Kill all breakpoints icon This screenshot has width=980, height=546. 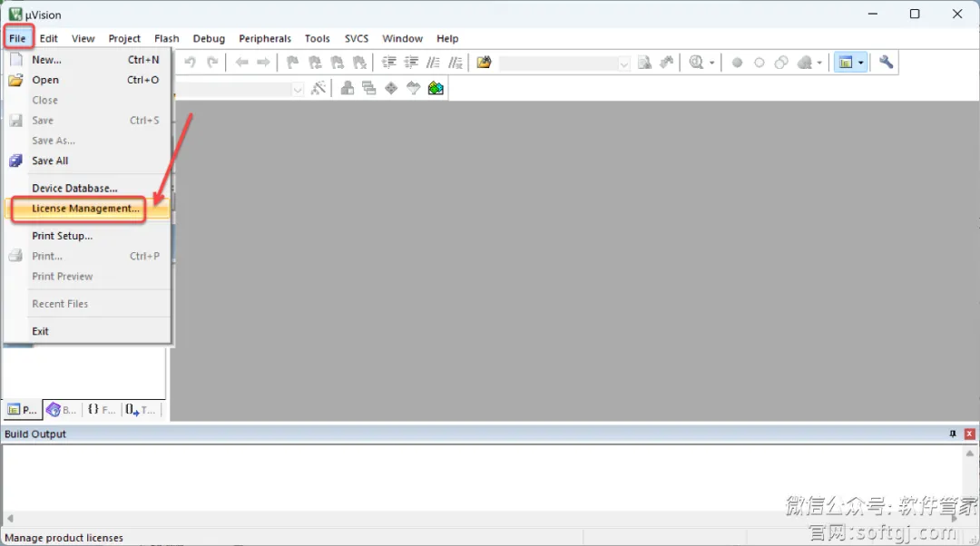[805, 63]
